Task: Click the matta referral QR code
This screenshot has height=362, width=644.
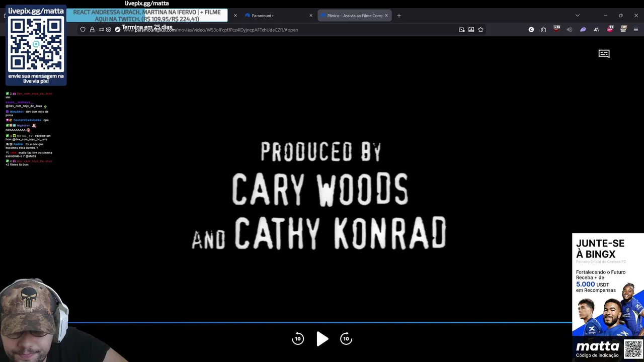Action: (633, 349)
